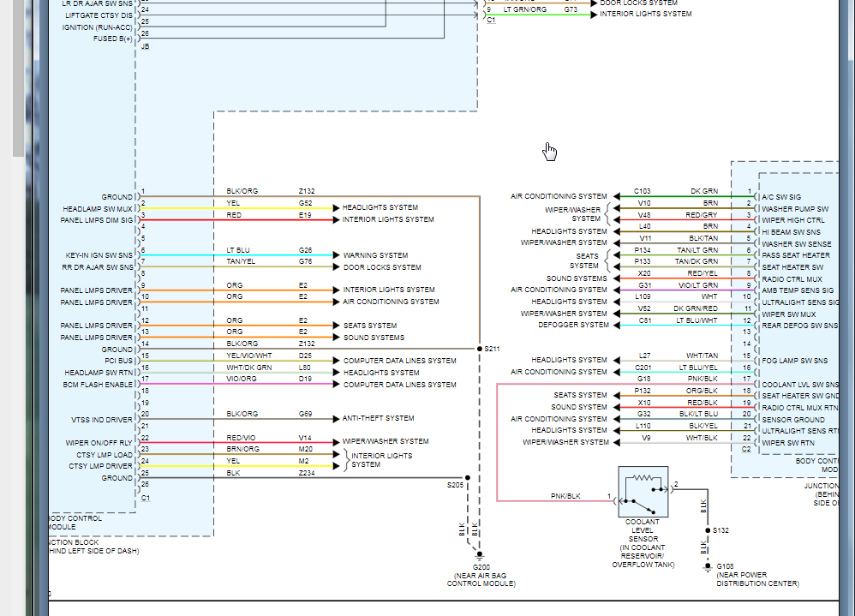Select the HEADLAMP SW RTN label
Screen dimensions: 855x616
point(99,373)
